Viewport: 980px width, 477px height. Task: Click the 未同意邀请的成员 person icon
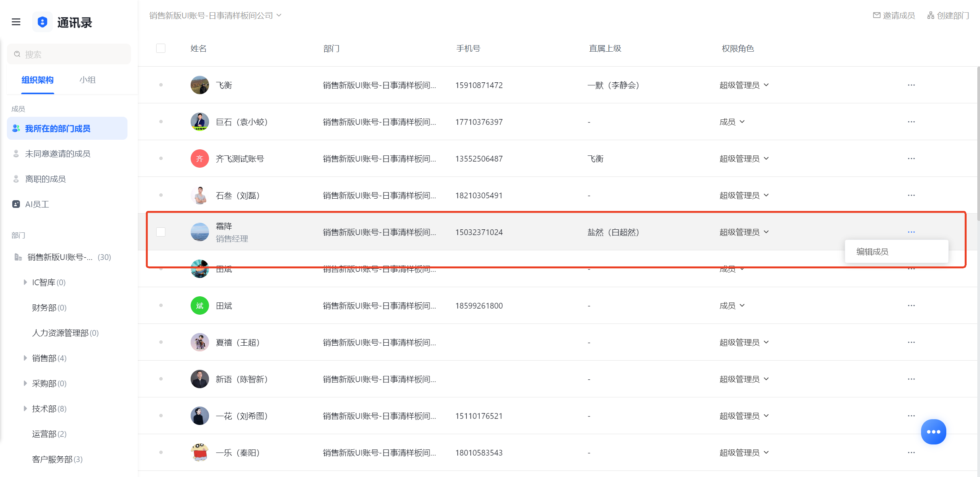16,154
